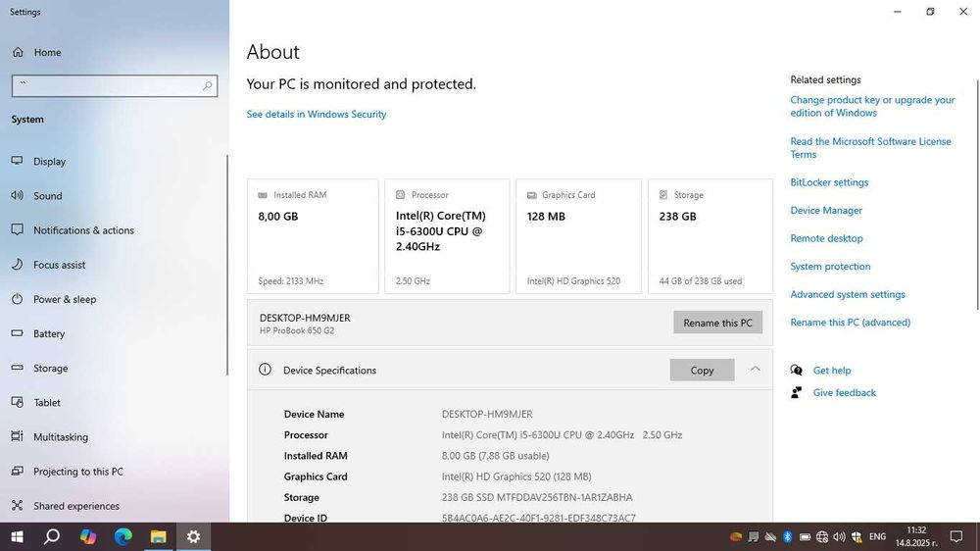Copy the device specifications

coord(702,371)
